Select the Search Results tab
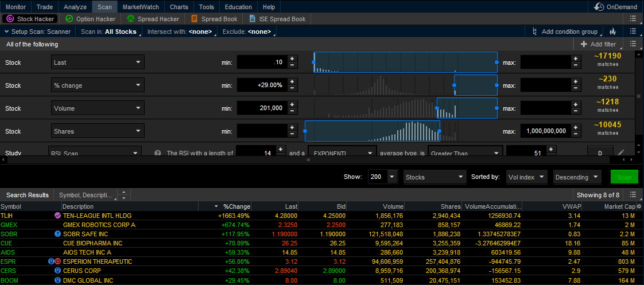Screen dimensions: 644x285 [x=28, y=195]
